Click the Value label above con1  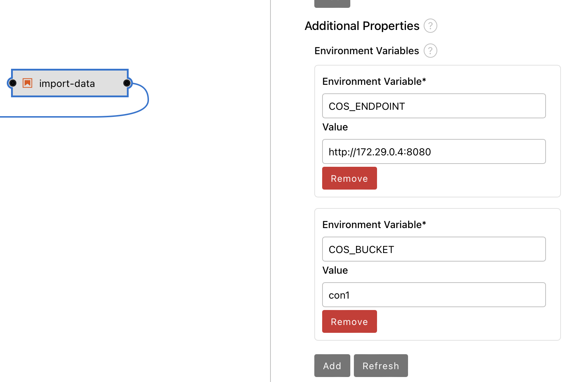click(335, 270)
